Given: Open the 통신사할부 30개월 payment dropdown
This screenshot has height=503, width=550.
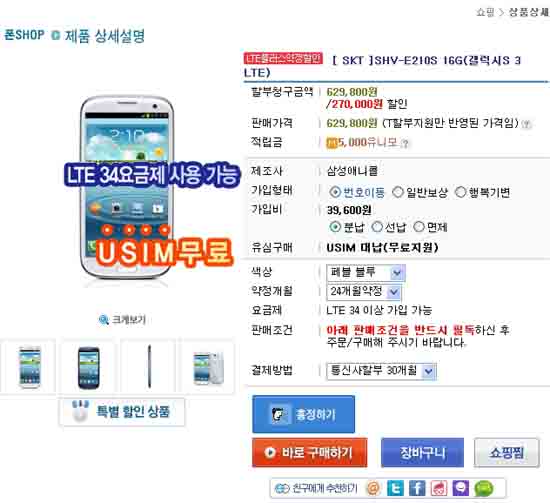Looking at the screenshot, I should (x=381, y=371).
